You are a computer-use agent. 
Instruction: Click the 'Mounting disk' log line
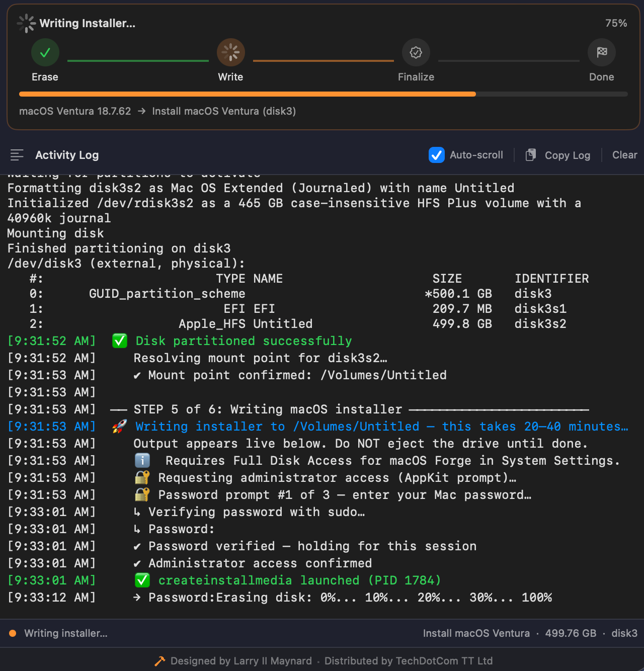pyautogui.click(x=55, y=233)
